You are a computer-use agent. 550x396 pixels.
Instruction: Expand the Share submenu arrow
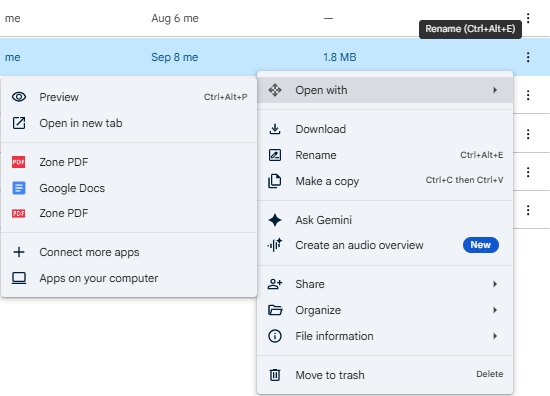495,284
